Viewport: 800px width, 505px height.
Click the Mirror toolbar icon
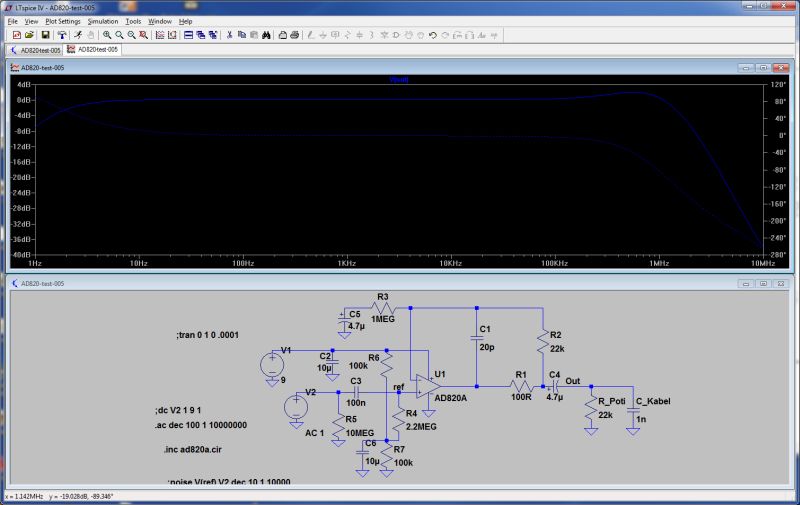[470, 35]
